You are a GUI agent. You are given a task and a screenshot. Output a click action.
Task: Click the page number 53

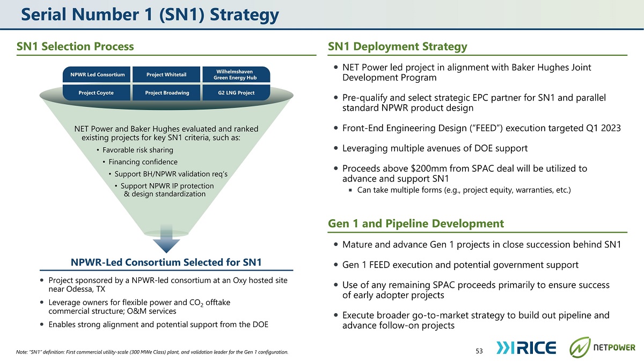coord(479,351)
